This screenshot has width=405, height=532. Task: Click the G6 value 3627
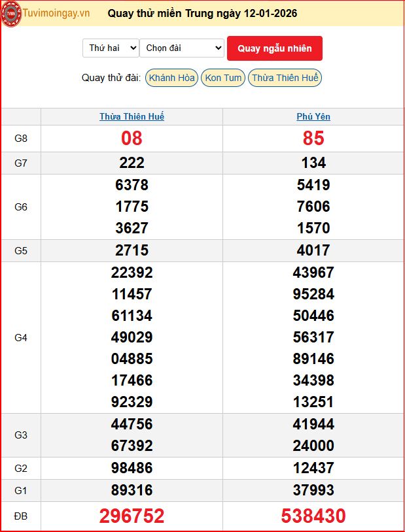132,228
